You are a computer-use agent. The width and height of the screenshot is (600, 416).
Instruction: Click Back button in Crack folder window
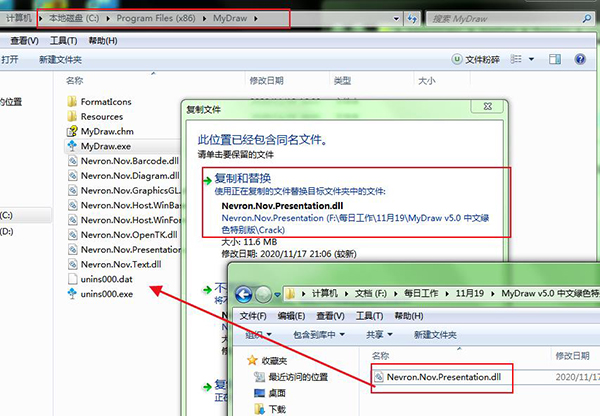(243, 294)
